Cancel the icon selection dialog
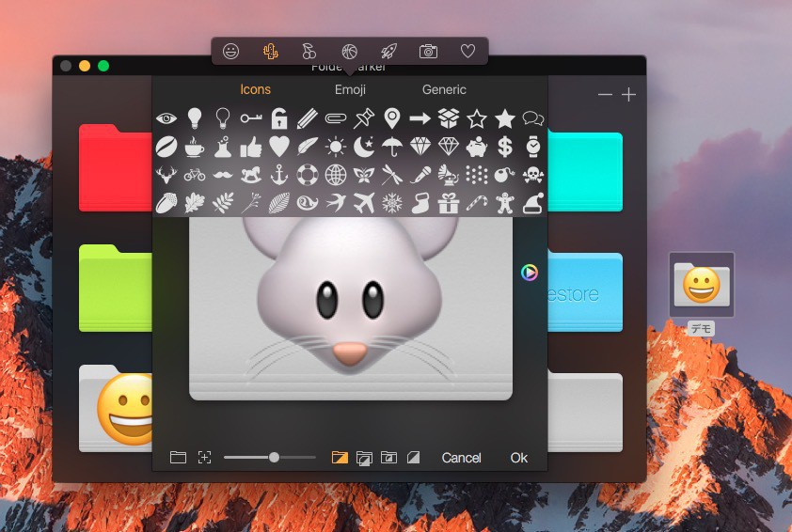The width and height of the screenshot is (792, 532). 461,458
